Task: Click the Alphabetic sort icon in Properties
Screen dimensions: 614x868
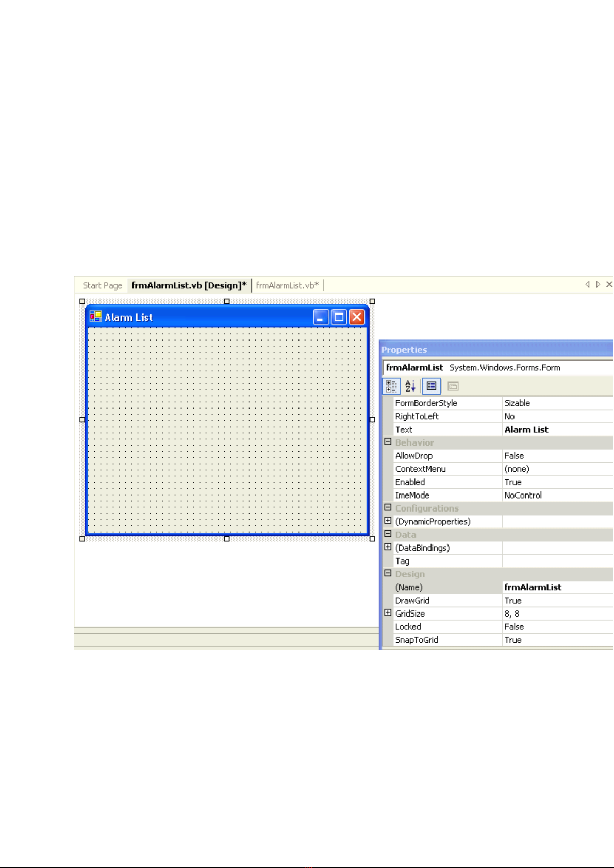Action: [410, 386]
